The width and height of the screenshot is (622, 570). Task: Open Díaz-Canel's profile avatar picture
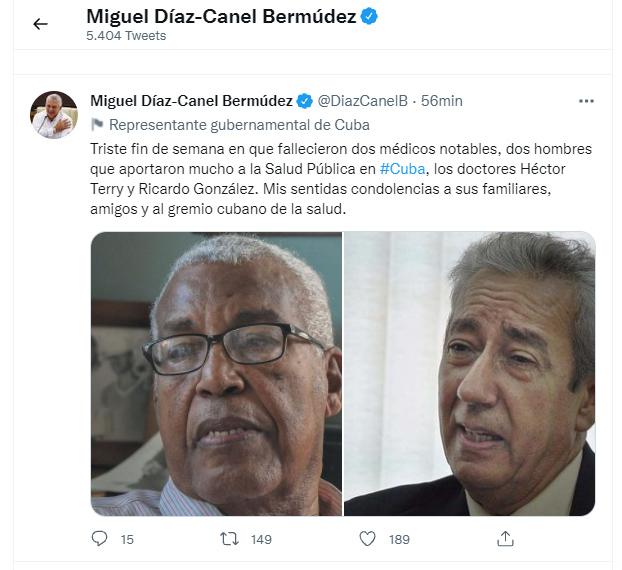point(54,115)
